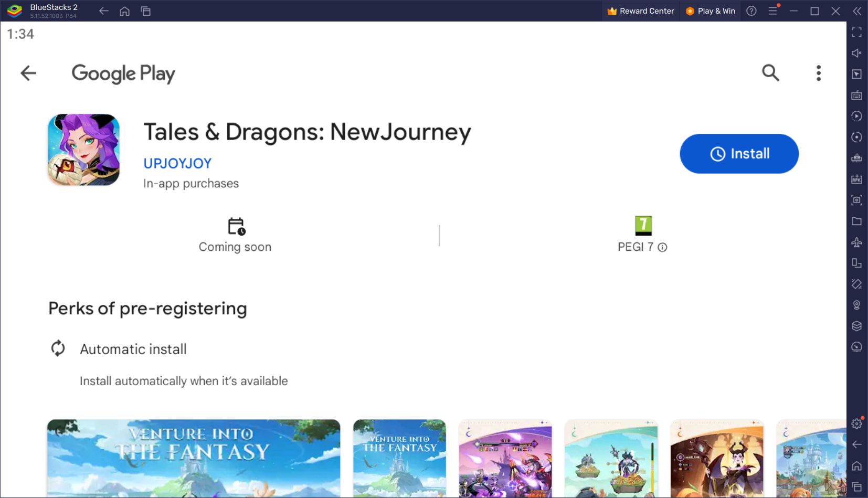Open the Reward Center
Screen dimensions: 868x498
point(640,10)
